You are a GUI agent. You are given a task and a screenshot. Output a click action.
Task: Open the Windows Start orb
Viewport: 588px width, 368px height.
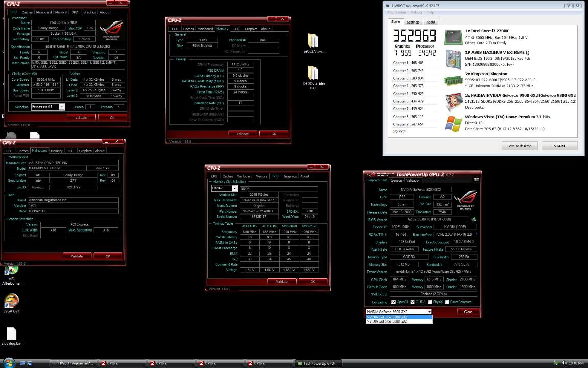click(8, 363)
